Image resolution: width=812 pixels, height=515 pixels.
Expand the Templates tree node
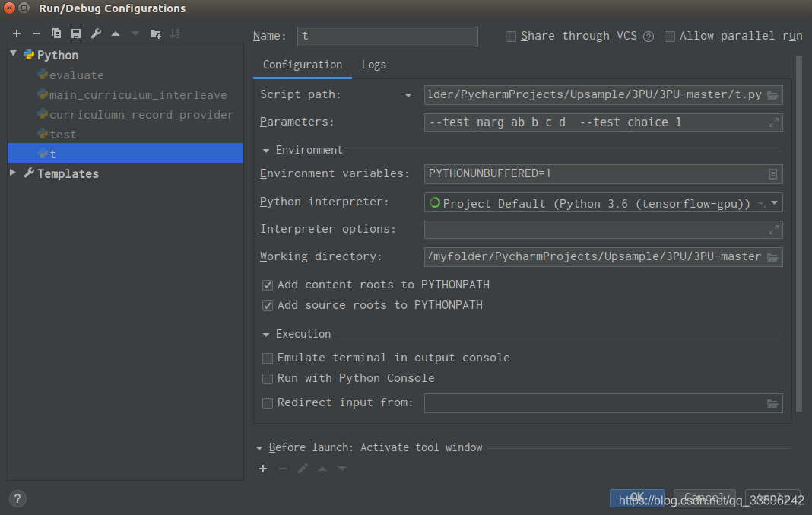coord(13,173)
